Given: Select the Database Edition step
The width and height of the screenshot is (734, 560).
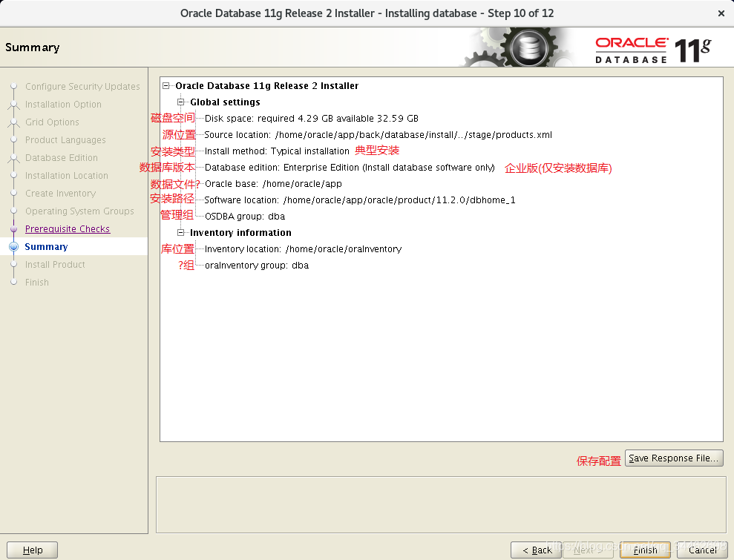Looking at the screenshot, I should coord(62,158).
